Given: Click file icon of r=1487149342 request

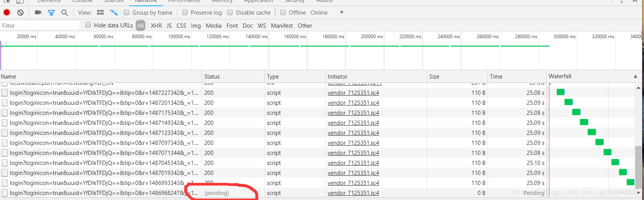Looking at the screenshot, I should tap(5, 123).
